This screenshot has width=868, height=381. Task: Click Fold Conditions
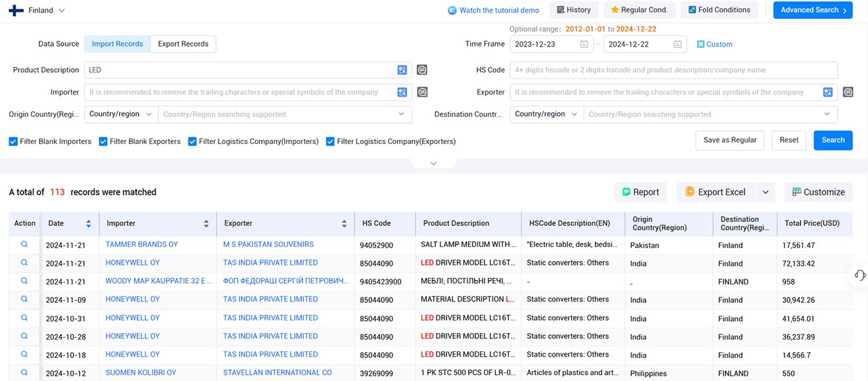click(719, 10)
